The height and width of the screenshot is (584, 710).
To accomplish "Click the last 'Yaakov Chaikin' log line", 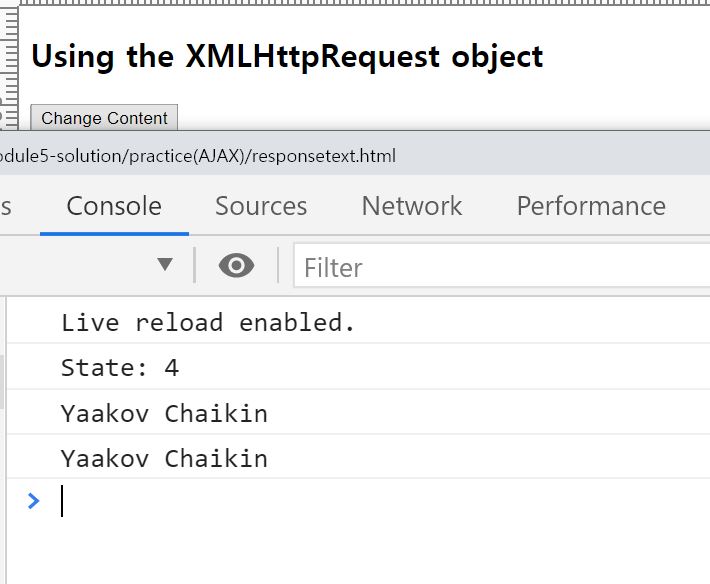I will (x=164, y=459).
